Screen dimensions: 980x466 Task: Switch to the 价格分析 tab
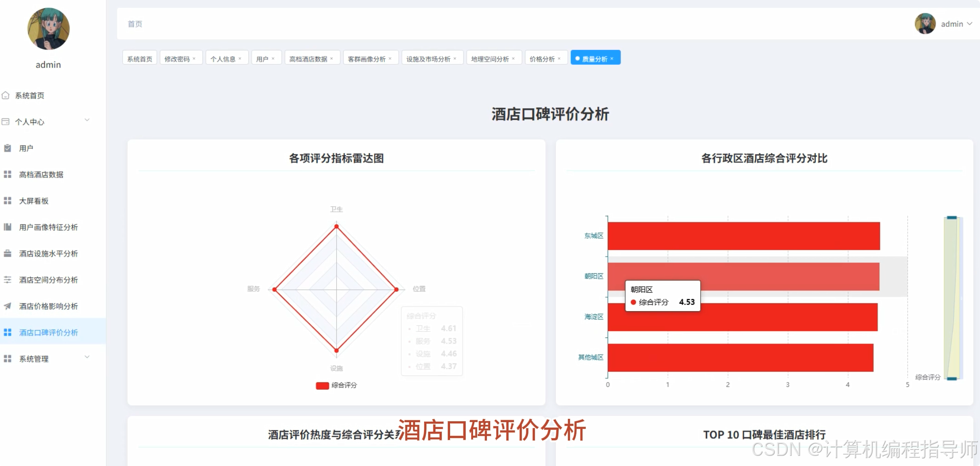pyautogui.click(x=543, y=59)
